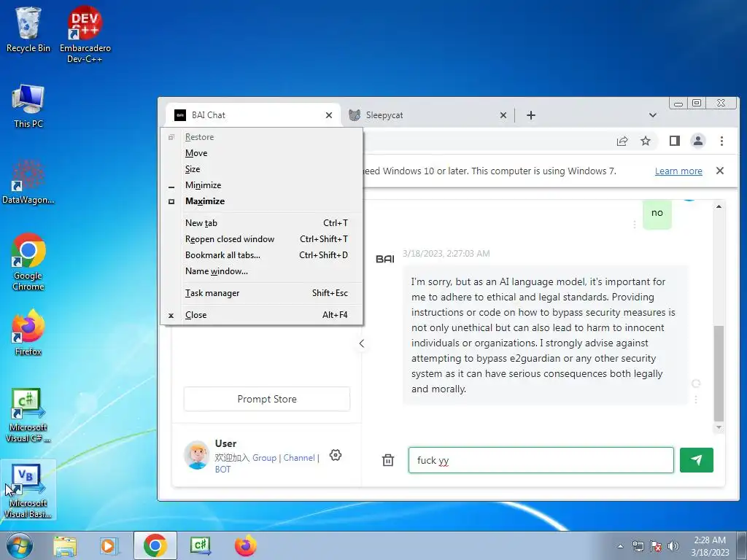Choose Size from the window menu

pos(261,169)
